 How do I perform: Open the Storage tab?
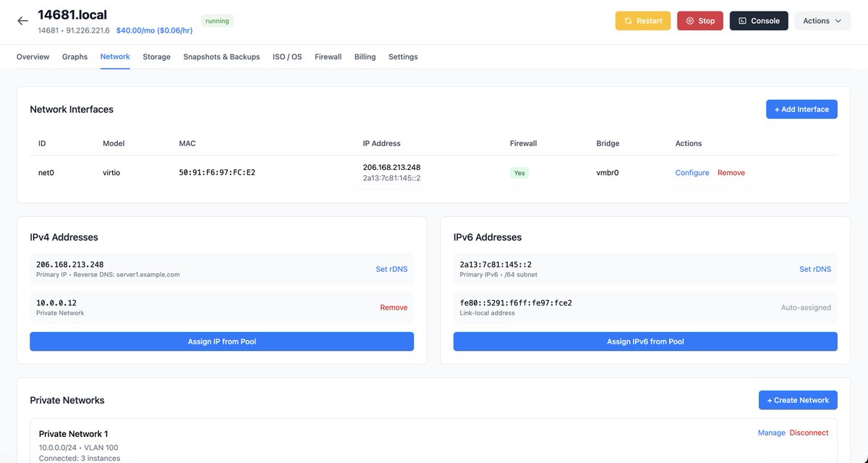pyautogui.click(x=156, y=56)
